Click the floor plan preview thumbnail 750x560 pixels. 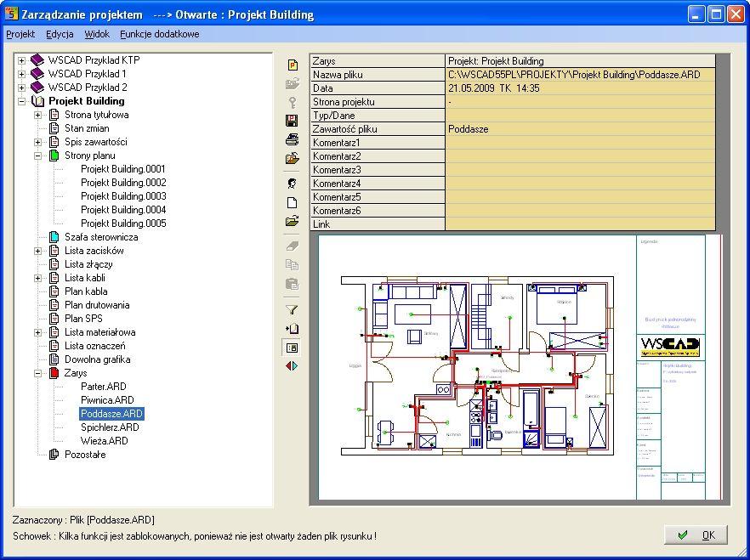(x=520, y=367)
